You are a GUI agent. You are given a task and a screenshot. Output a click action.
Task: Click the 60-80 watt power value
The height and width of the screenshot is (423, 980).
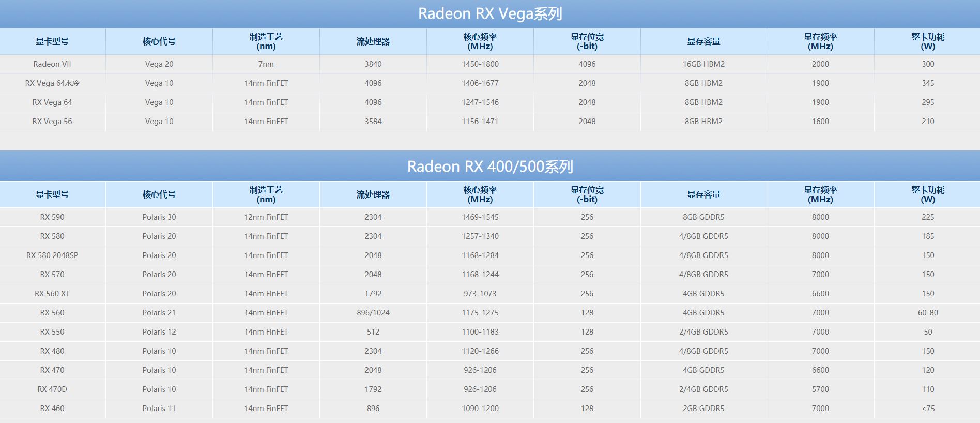(928, 313)
